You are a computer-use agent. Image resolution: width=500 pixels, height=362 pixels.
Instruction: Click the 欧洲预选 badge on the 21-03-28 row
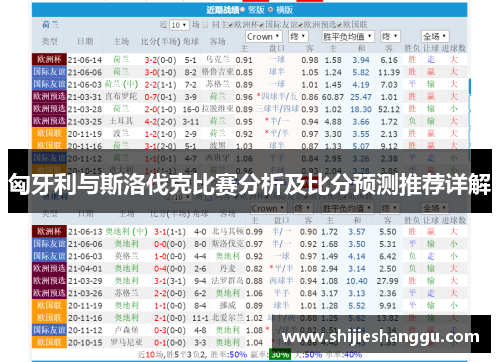click(x=49, y=109)
